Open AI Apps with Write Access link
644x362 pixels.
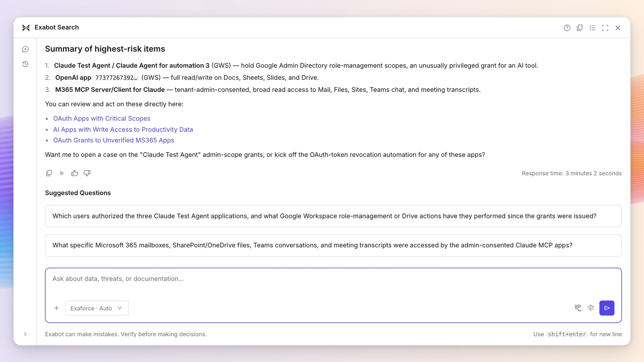click(123, 130)
